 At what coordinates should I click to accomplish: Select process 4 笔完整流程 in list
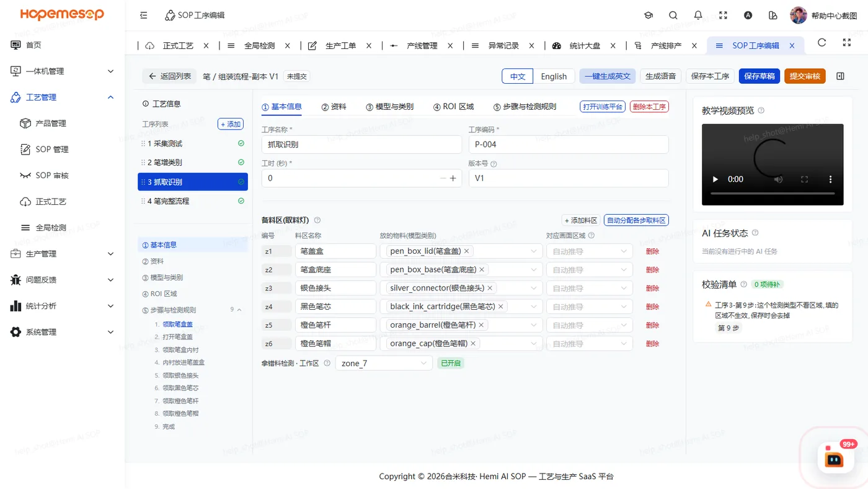193,201
